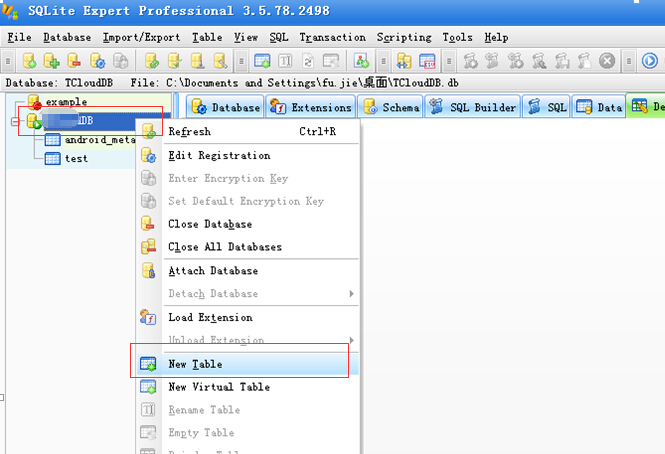Click the database icon with green checkmark
The height and width of the screenshot is (454, 665).
click(x=175, y=61)
